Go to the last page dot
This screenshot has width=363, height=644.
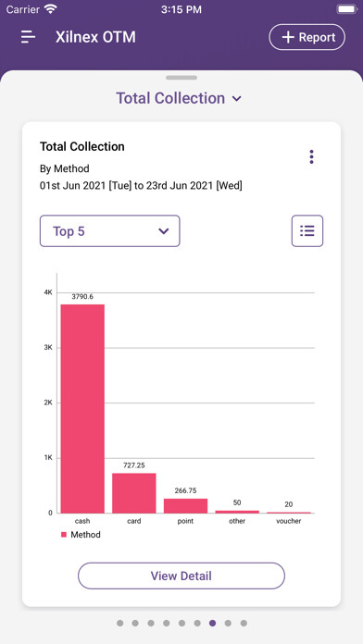[244, 623]
